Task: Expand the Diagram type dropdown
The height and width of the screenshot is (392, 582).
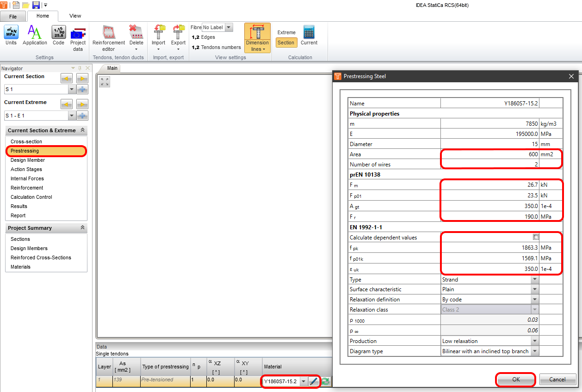Action: [535, 351]
